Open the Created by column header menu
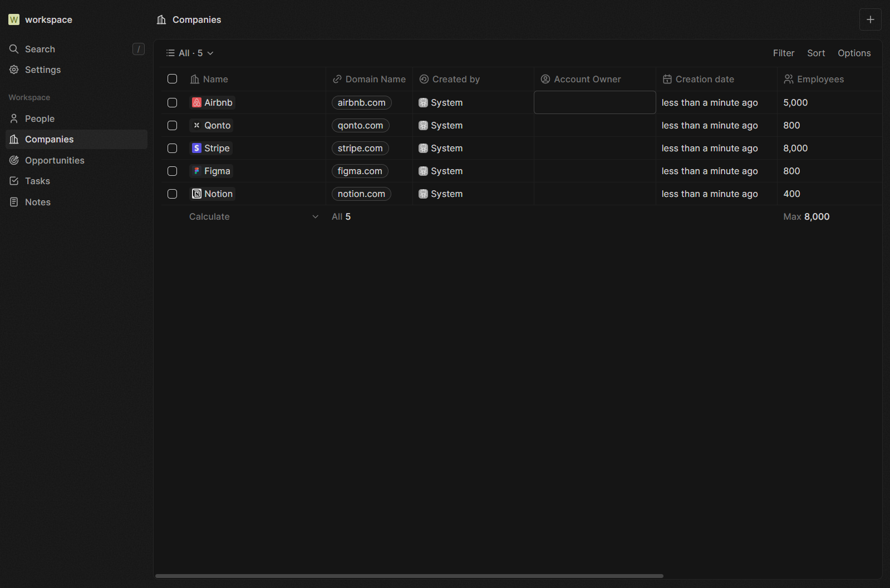The width and height of the screenshot is (890, 588). (473, 79)
